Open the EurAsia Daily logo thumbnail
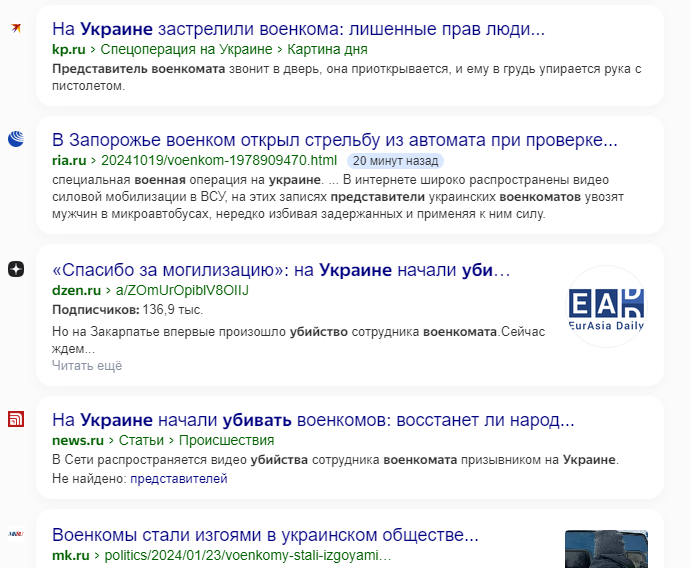 [x=606, y=306]
